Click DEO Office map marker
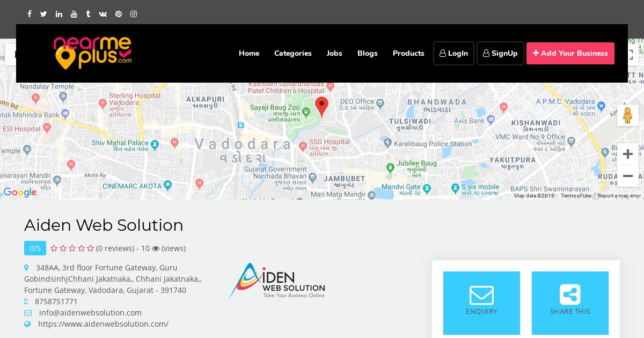The image size is (644, 338). (x=380, y=103)
